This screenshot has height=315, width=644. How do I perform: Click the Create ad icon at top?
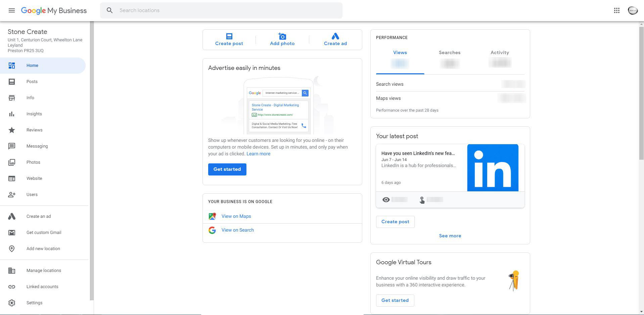[x=335, y=36]
